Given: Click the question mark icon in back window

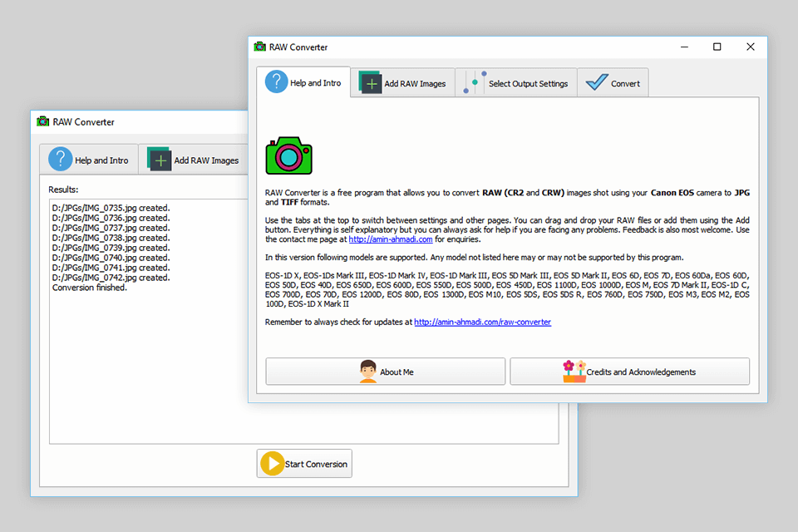Looking at the screenshot, I should 60,159.
